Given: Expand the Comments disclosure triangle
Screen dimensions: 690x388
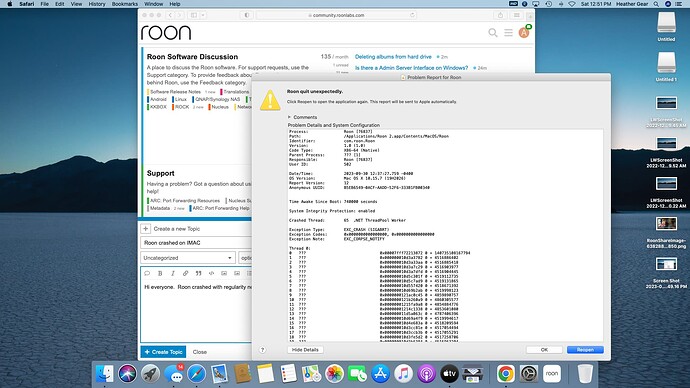Looking at the screenshot, I should (289, 117).
